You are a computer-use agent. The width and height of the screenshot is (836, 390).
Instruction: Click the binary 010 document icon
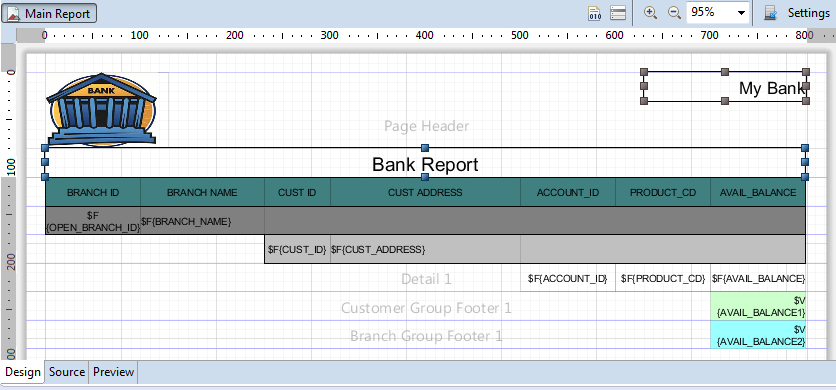(594, 13)
